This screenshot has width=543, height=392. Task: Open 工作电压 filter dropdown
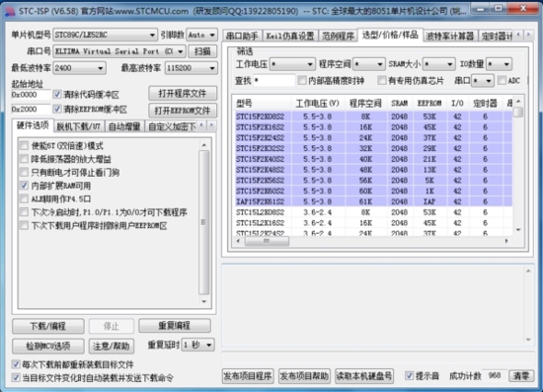(x=292, y=64)
